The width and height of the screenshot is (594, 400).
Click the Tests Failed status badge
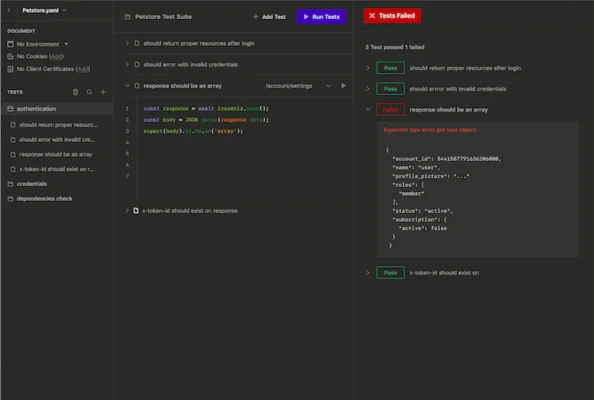[392, 16]
